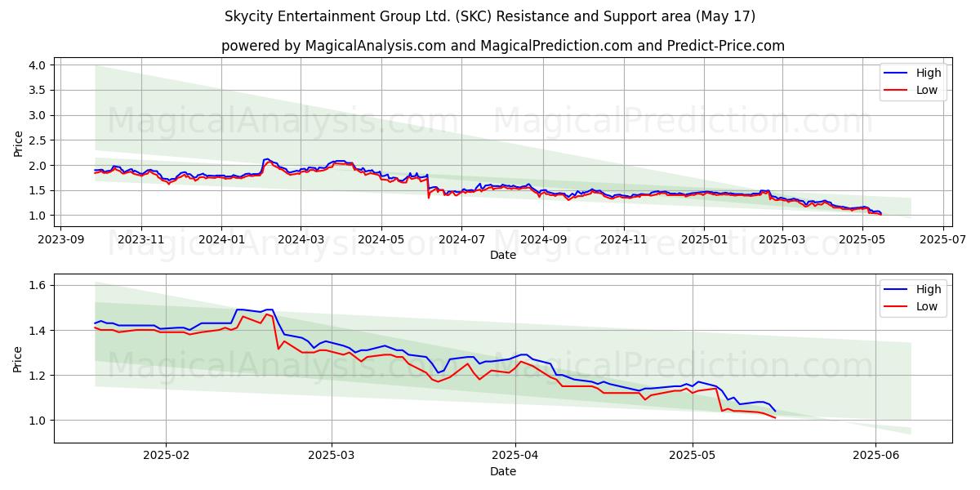Click the '2025-07' x-axis label

[x=942, y=240]
